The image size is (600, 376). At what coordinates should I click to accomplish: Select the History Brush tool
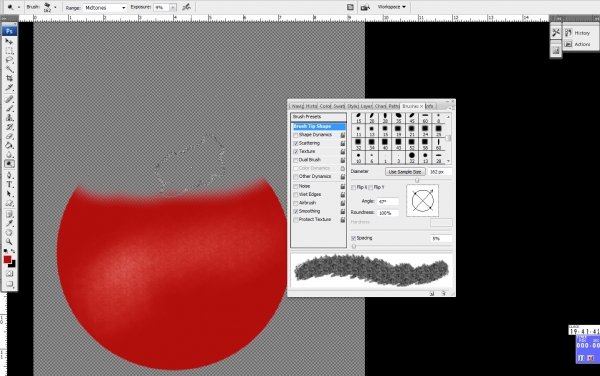coord(9,127)
